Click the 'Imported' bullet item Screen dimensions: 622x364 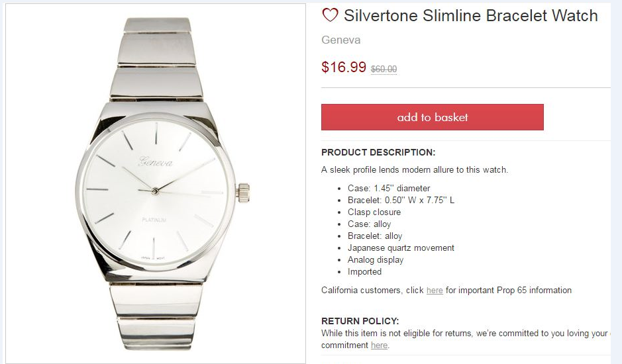pos(364,272)
